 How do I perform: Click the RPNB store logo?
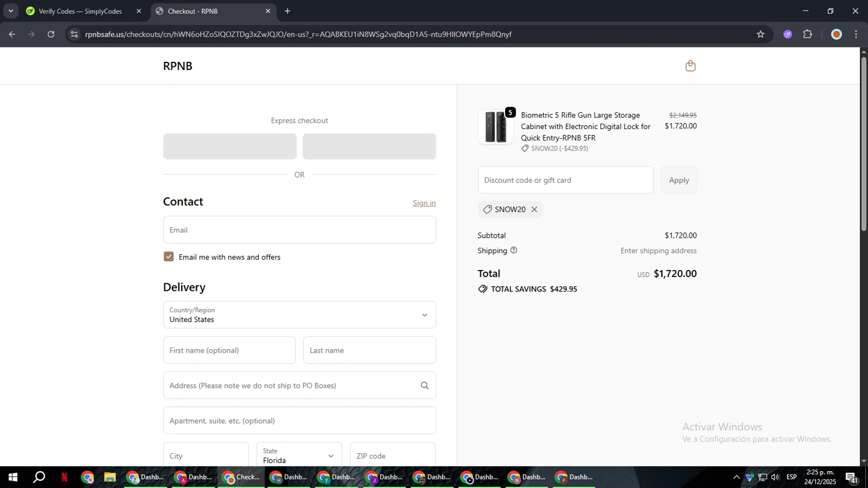(178, 66)
